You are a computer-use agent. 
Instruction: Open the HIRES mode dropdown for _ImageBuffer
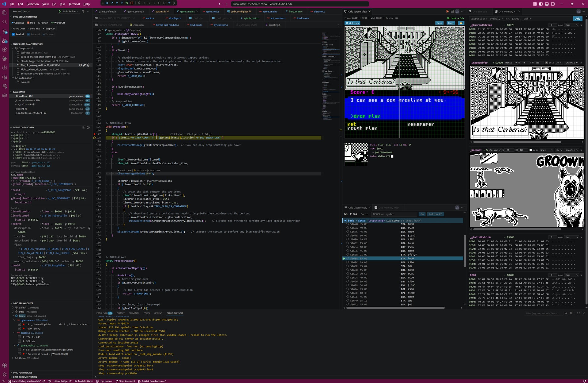click(x=511, y=63)
